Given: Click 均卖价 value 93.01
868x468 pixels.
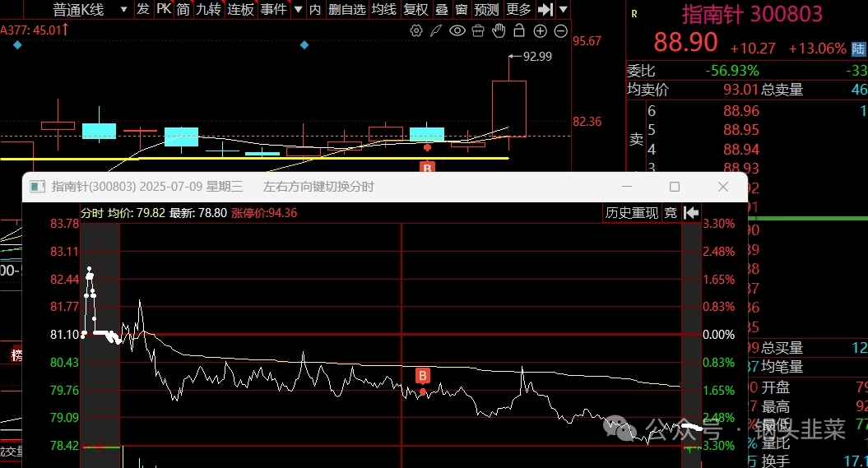Looking at the screenshot, I should [x=740, y=90].
